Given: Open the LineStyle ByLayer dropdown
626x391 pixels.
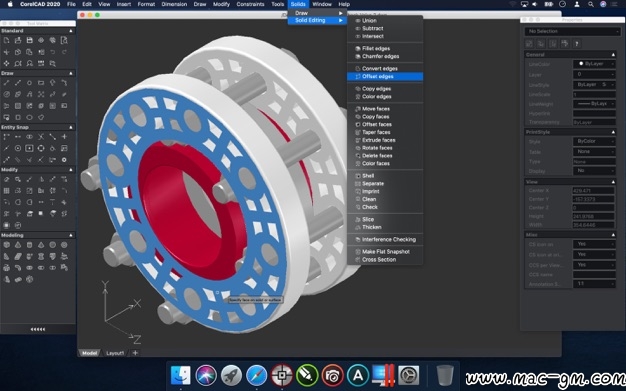Looking at the screenshot, I should 594,85.
